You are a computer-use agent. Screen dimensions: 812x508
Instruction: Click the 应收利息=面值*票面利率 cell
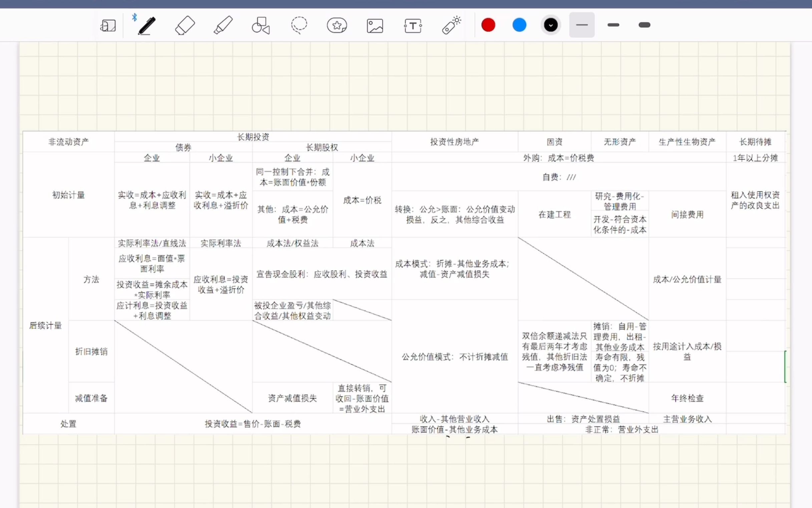(x=152, y=263)
